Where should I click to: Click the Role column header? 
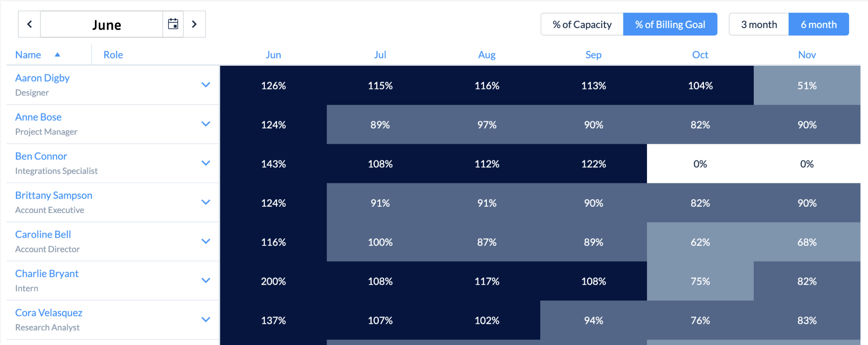113,54
